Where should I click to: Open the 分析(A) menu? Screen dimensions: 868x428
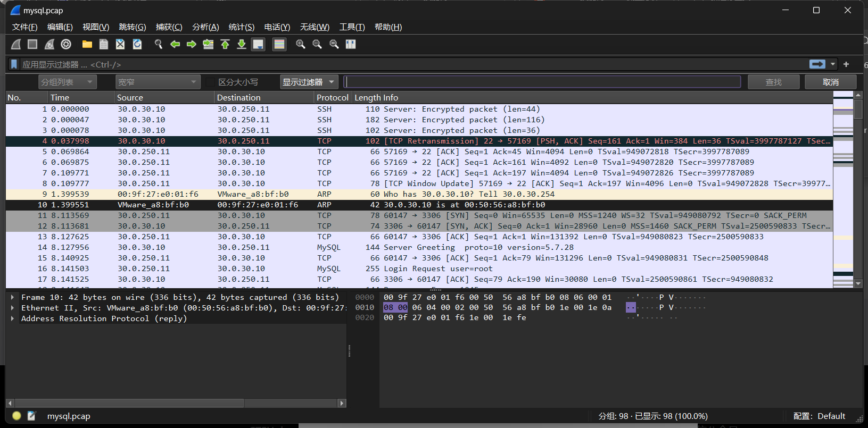205,27
